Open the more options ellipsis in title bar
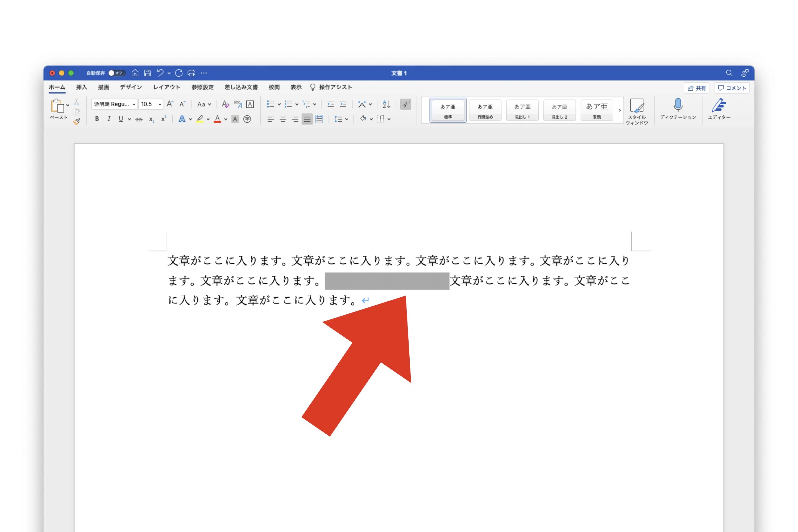 [204, 73]
